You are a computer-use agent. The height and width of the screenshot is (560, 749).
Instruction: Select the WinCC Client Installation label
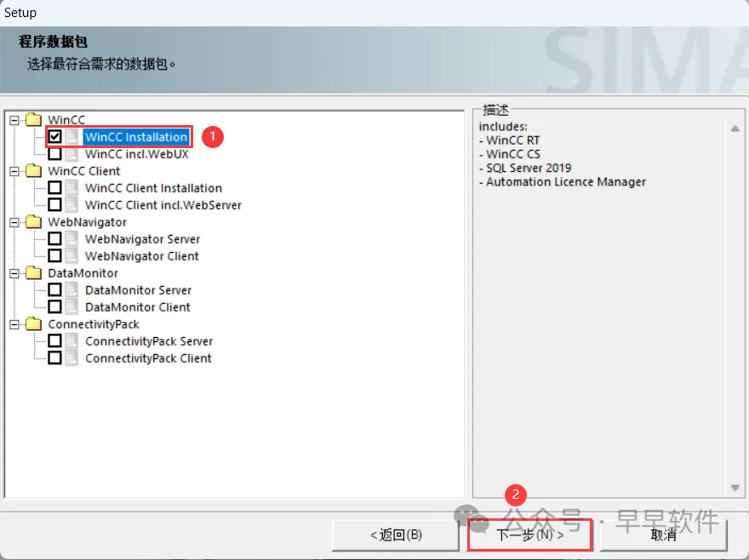(x=153, y=188)
